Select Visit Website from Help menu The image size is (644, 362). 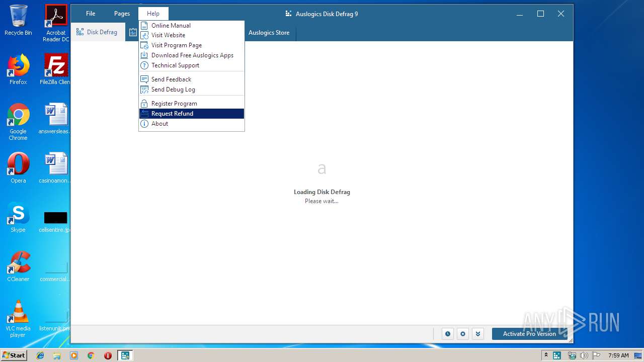pyautogui.click(x=191, y=35)
